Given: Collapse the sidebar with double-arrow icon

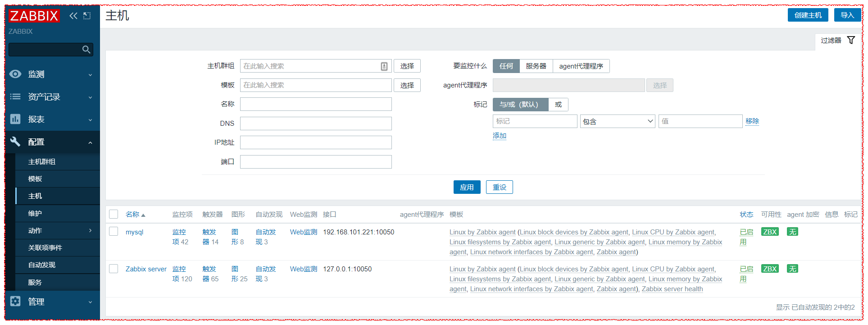Looking at the screenshot, I should click(x=73, y=16).
